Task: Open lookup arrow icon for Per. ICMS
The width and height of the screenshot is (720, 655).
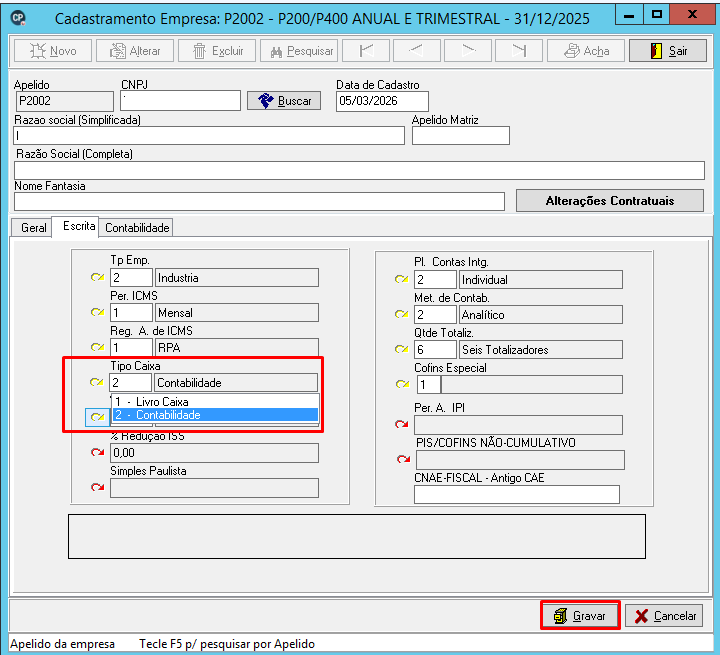Action: [x=97, y=312]
